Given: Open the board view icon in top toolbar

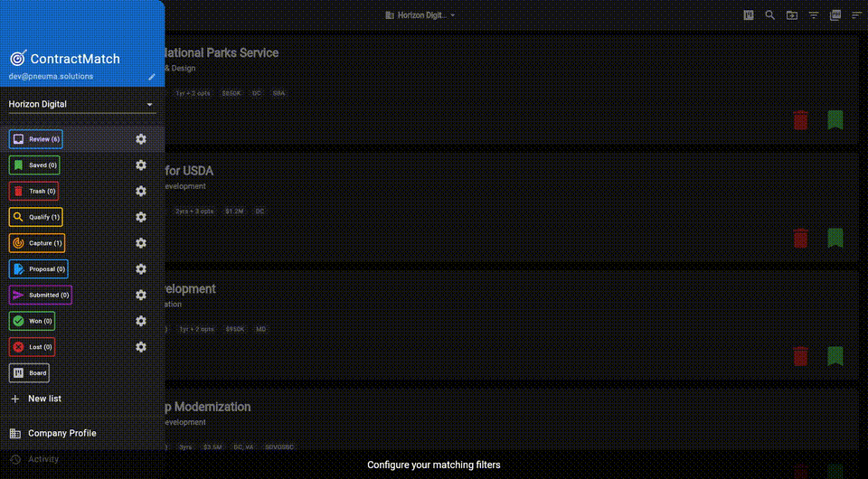Looking at the screenshot, I should pos(749,15).
